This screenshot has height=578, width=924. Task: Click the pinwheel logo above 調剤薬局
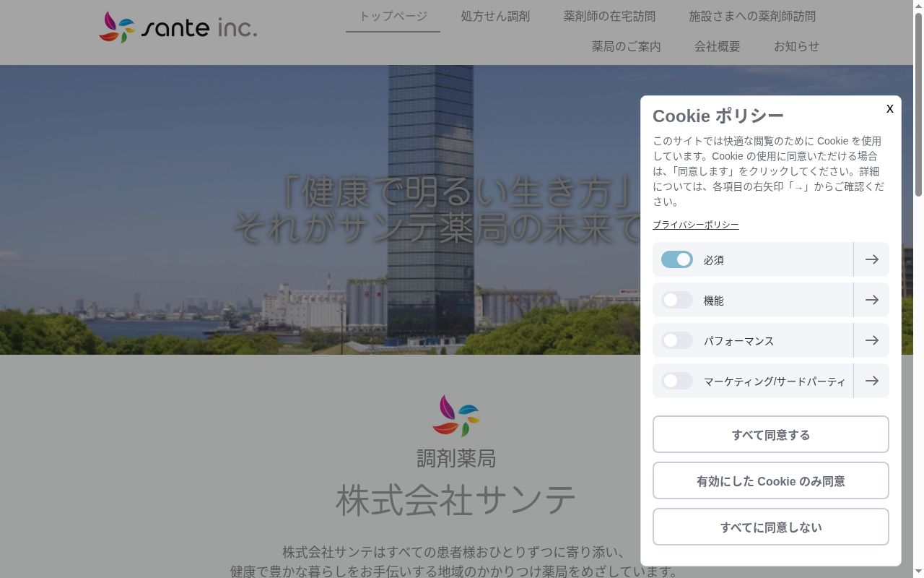coord(456,415)
